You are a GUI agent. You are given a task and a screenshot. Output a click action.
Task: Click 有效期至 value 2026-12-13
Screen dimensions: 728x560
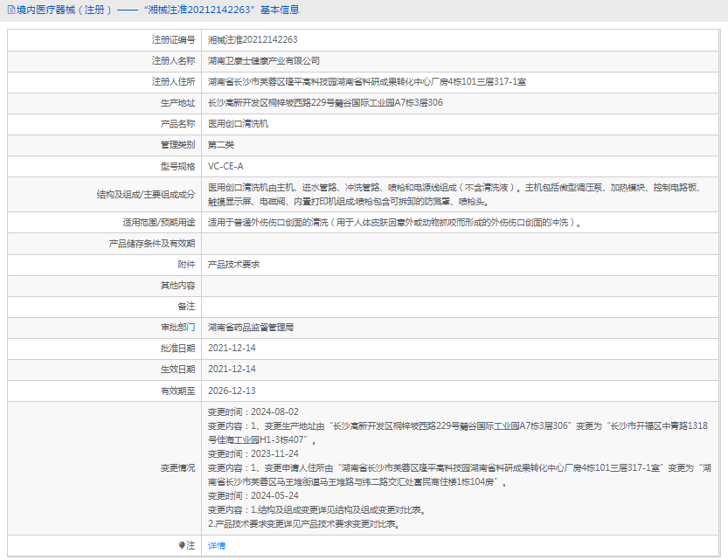click(232, 391)
